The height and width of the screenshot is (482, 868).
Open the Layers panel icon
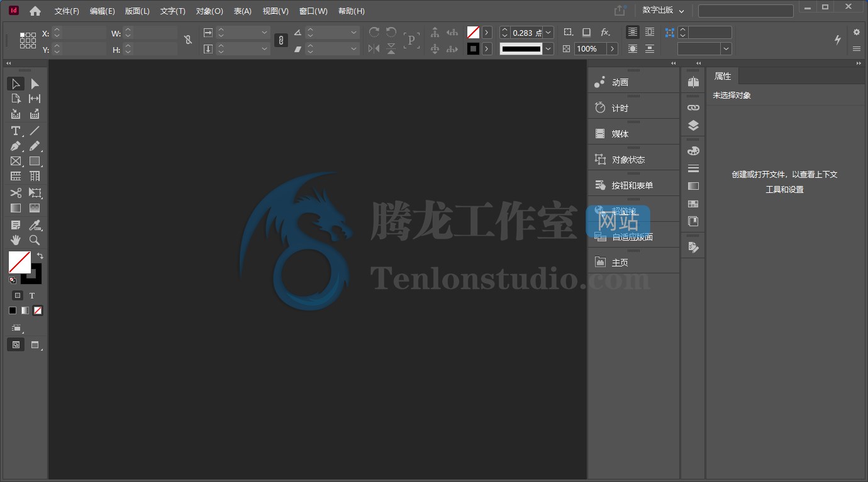(693, 125)
